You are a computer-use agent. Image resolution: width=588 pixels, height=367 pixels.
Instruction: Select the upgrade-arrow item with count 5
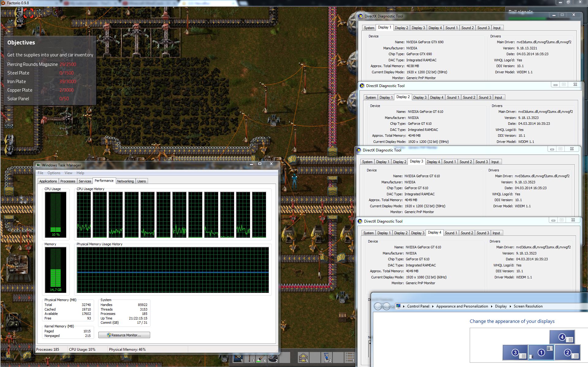303,357
